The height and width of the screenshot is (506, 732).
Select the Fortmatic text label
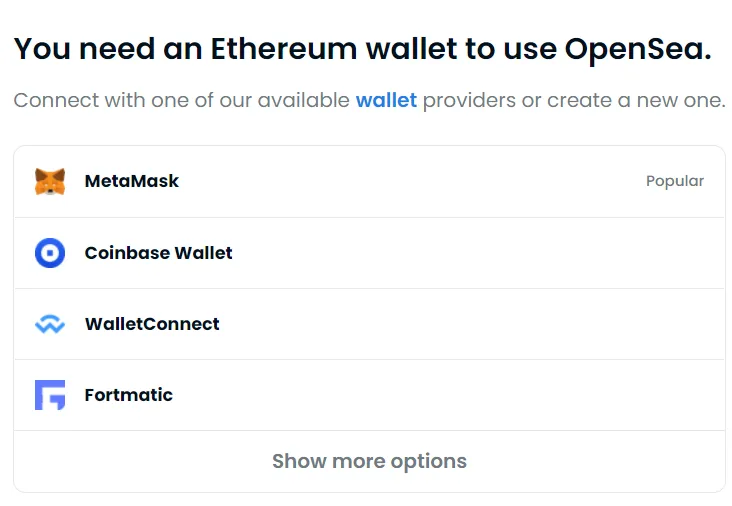(x=129, y=395)
